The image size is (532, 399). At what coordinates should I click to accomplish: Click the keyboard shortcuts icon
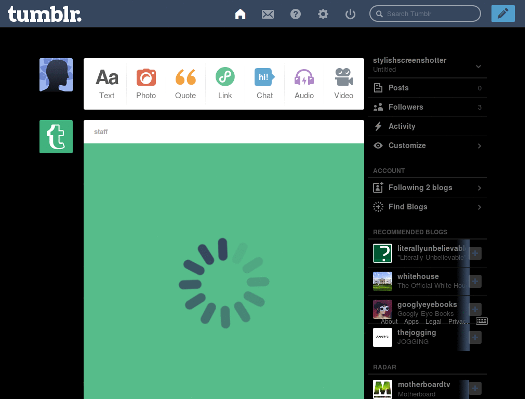(482, 321)
